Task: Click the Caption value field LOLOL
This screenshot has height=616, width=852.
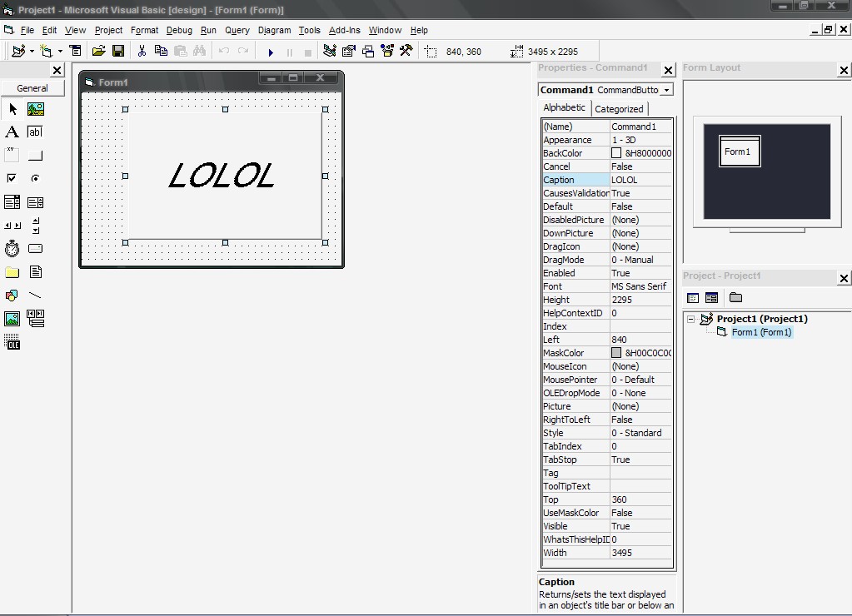Action: tap(640, 180)
